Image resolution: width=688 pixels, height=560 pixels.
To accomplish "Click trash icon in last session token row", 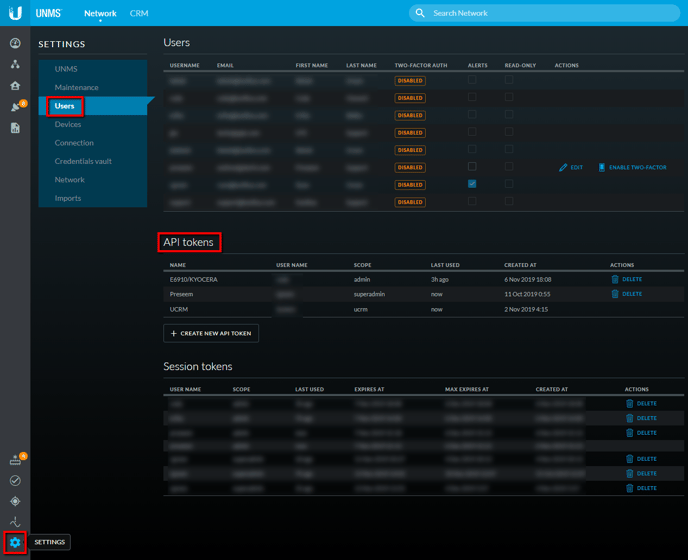I will point(630,488).
